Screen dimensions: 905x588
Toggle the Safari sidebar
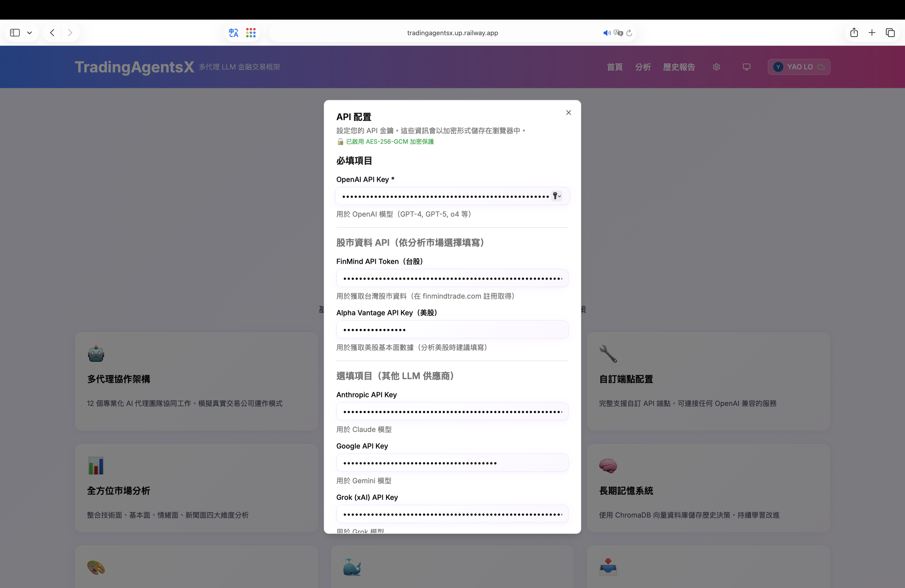(x=15, y=33)
